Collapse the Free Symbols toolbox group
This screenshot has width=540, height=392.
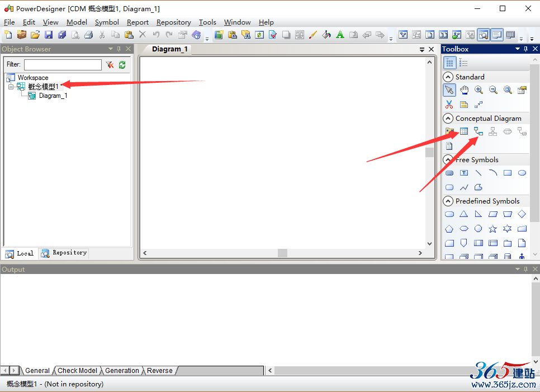click(448, 159)
